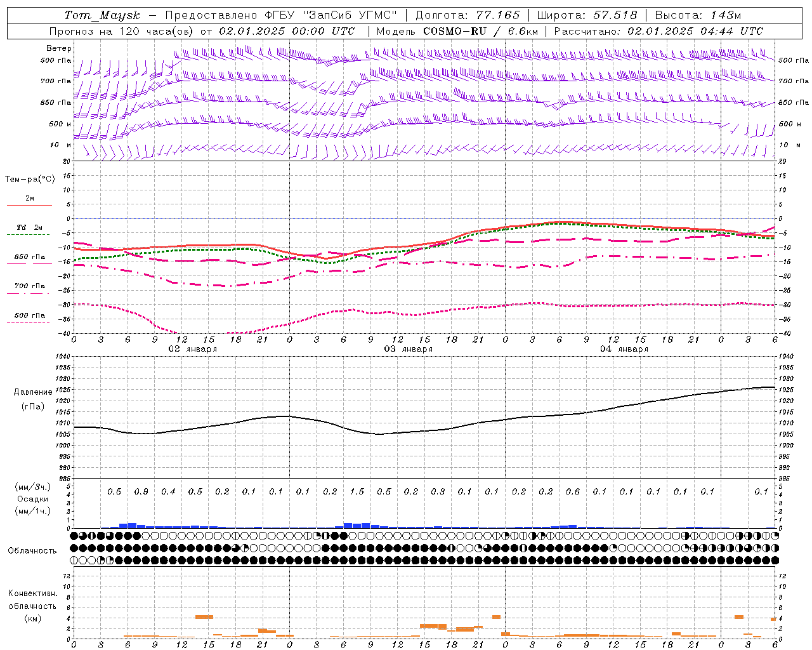This screenshot has width=812, height=650.
Task: Click the 500 м wind level label on left
Action: pos(60,124)
